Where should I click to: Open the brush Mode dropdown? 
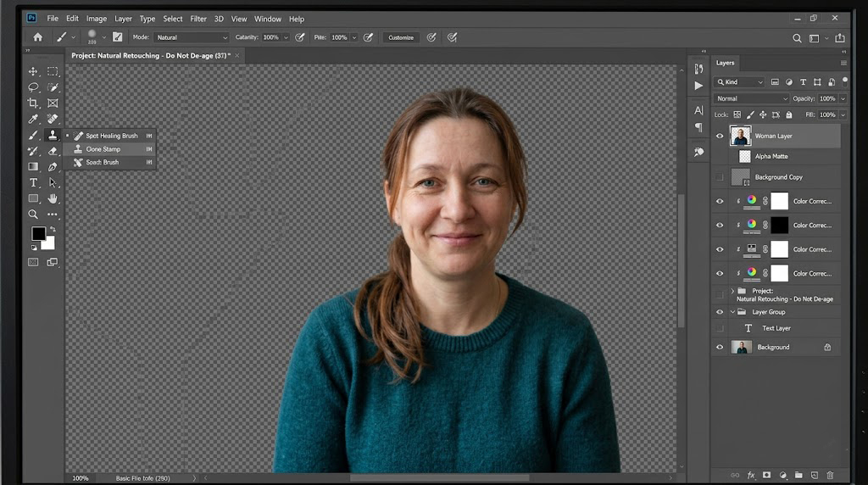192,37
